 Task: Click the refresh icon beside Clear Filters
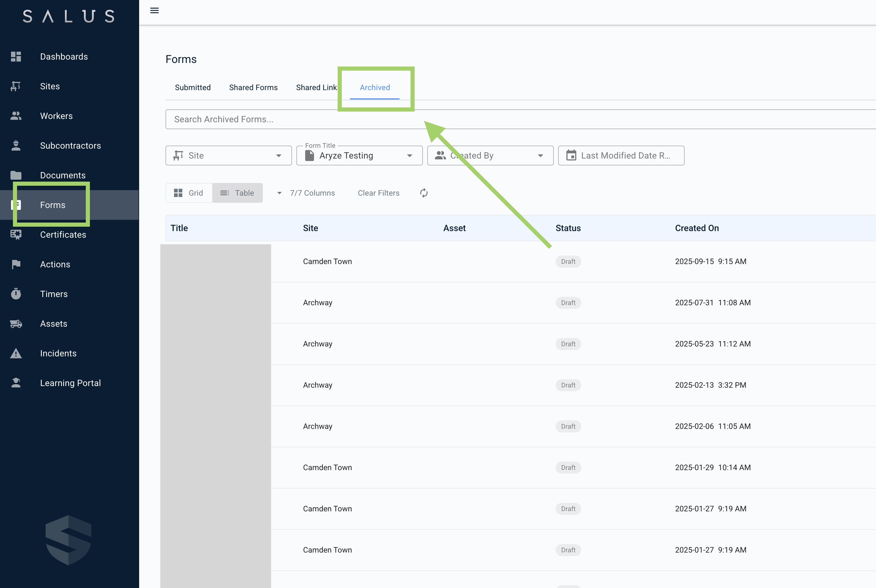pos(424,193)
